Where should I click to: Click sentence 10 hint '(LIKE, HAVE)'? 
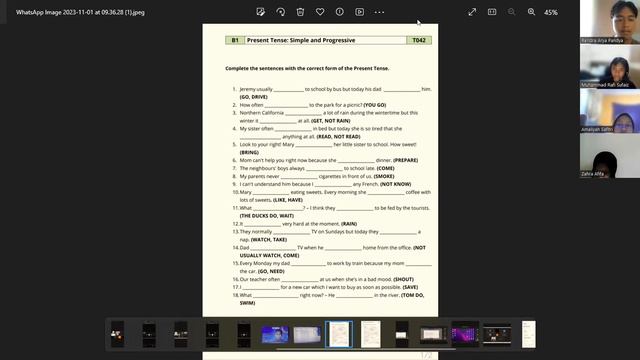coord(288,200)
